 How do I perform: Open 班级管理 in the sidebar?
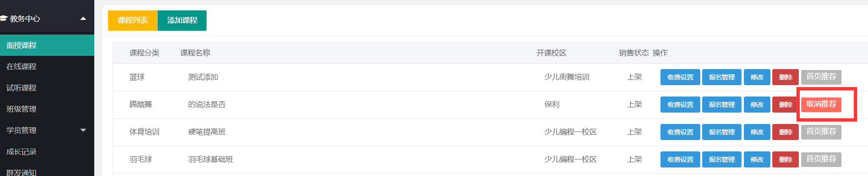click(x=47, y=109)
